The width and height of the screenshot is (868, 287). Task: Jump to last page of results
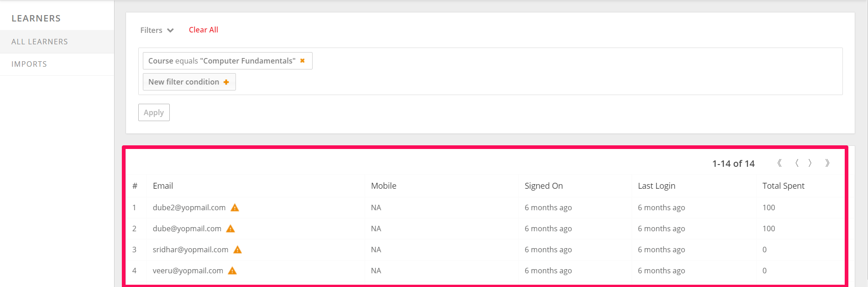827,163
